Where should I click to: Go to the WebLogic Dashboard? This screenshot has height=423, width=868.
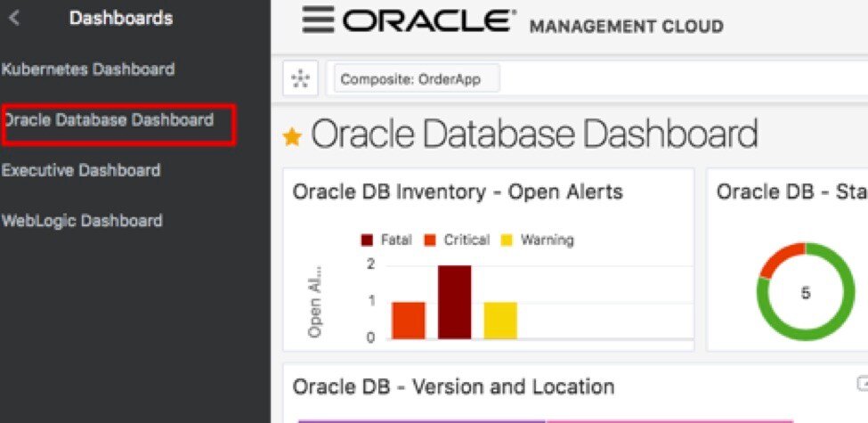coord(82,221)
